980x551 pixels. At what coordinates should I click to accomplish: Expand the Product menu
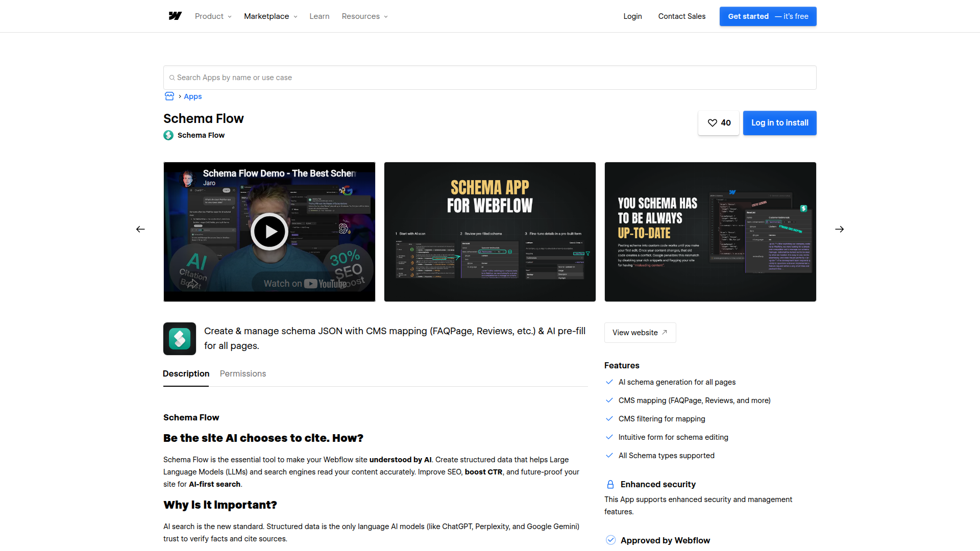click(213, 16)
